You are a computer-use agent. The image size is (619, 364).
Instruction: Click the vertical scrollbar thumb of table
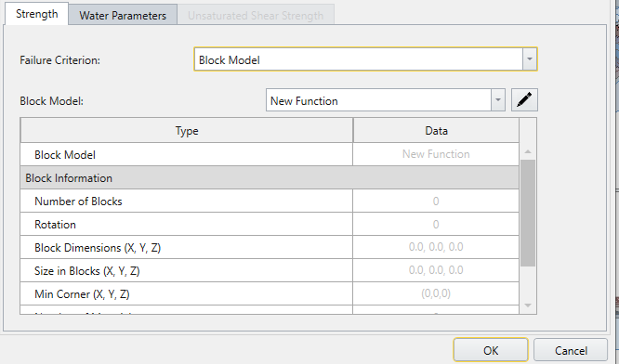pos(528,213)
